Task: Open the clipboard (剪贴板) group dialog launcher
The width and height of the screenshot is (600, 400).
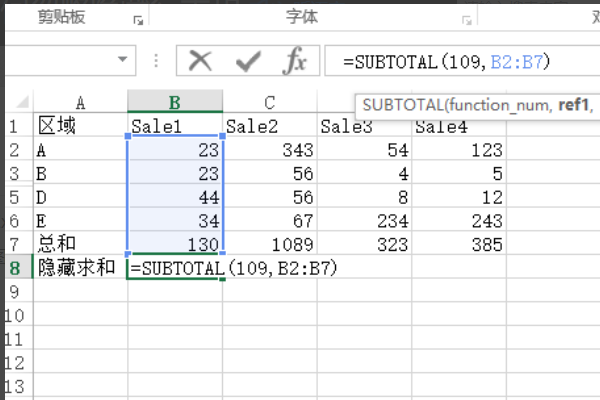Action: click(137, 20)
